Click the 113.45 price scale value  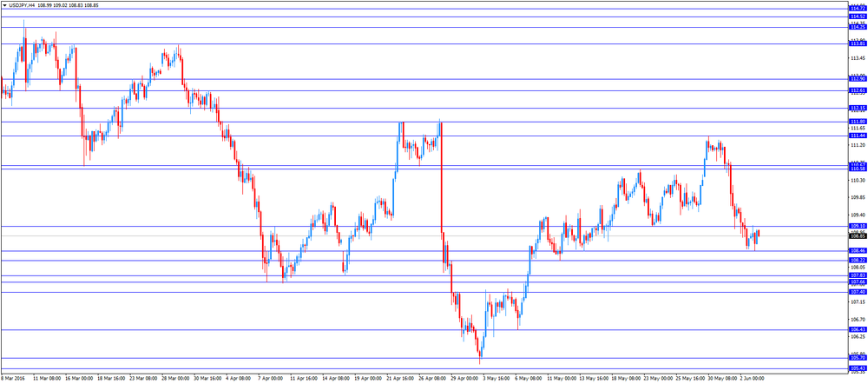[x=858, y=58]
